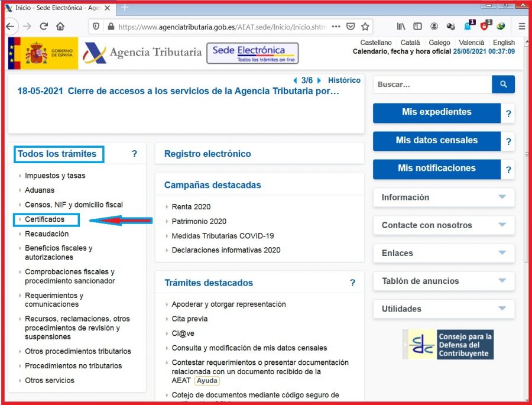
Task: Click help icon next to Todos los trámites
Action: point(134,154)
